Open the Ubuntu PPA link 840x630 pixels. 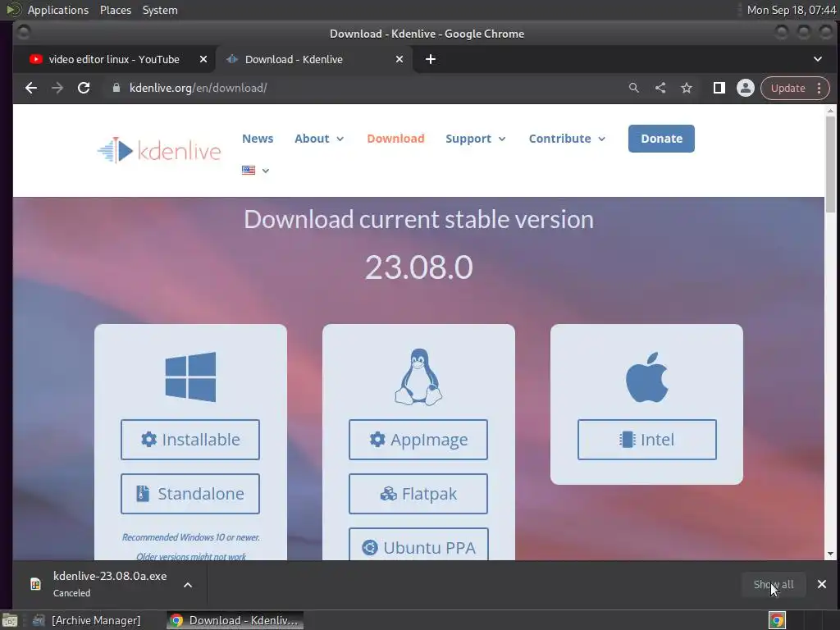[418, 545]
